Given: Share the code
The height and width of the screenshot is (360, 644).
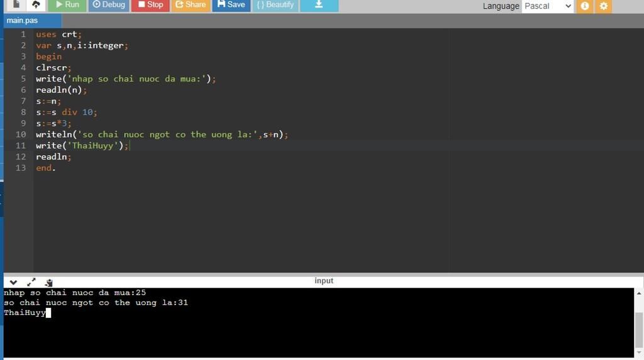Looking at the screenshot, I should click(191, 5).
